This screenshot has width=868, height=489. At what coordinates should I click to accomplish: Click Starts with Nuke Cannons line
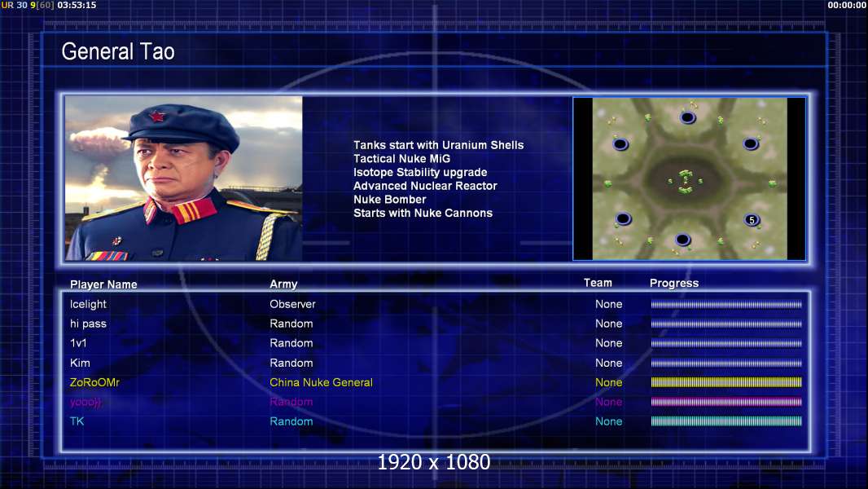(423, 214)
